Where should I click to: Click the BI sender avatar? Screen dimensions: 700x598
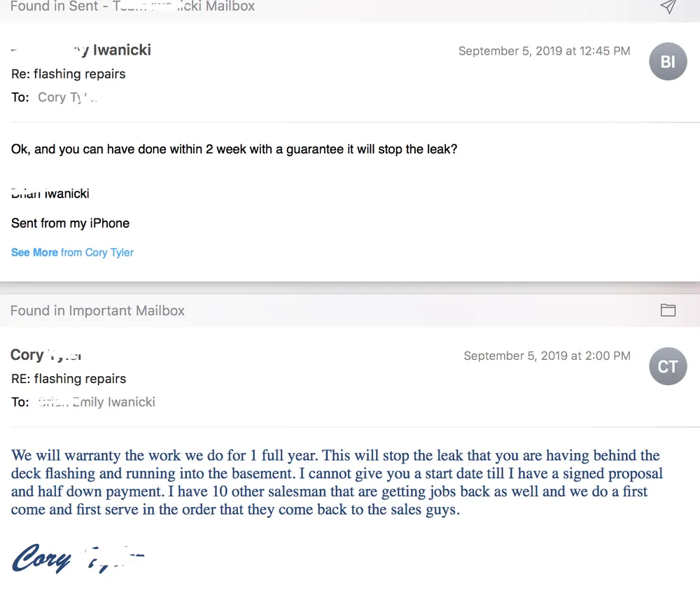pos(668,62)
